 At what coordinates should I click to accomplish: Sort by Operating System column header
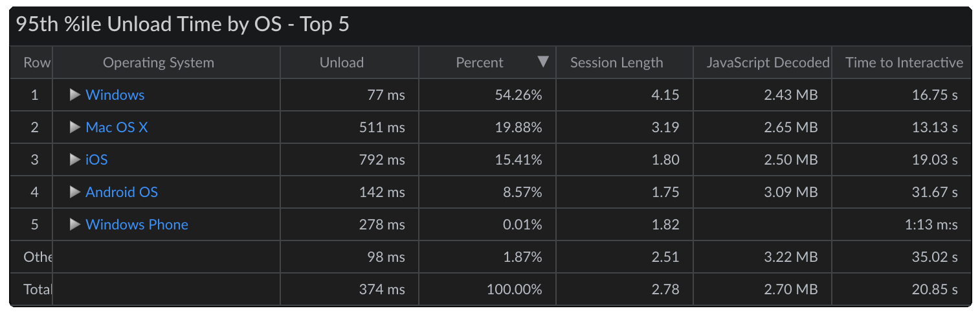tap(159, 63)
